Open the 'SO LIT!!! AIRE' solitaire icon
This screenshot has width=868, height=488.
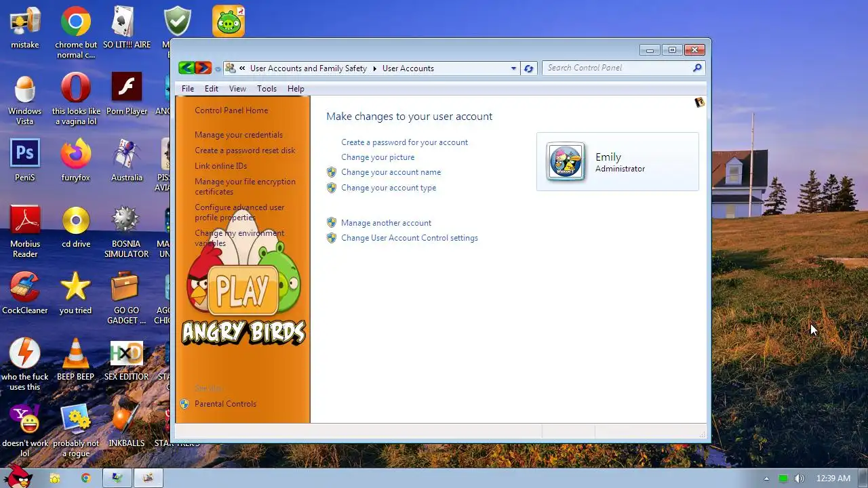point(127,28)
